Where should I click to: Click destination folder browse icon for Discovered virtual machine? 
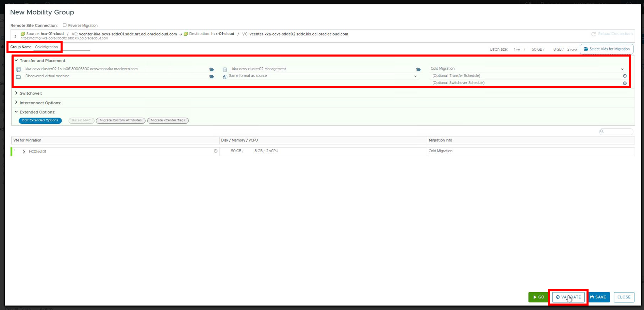point(211,77)
